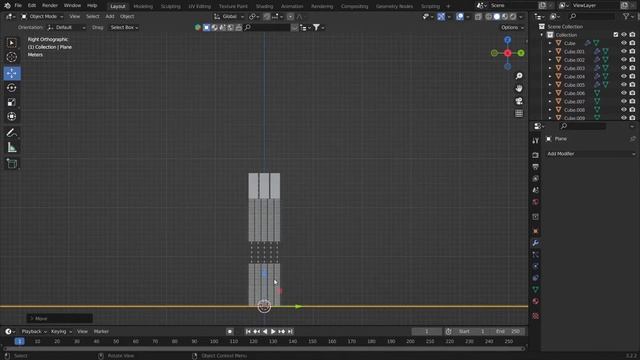Viewport: 640px width, 360px height.
Task: Jump to the timeline end frame button
Action: [x=290, y=331]
